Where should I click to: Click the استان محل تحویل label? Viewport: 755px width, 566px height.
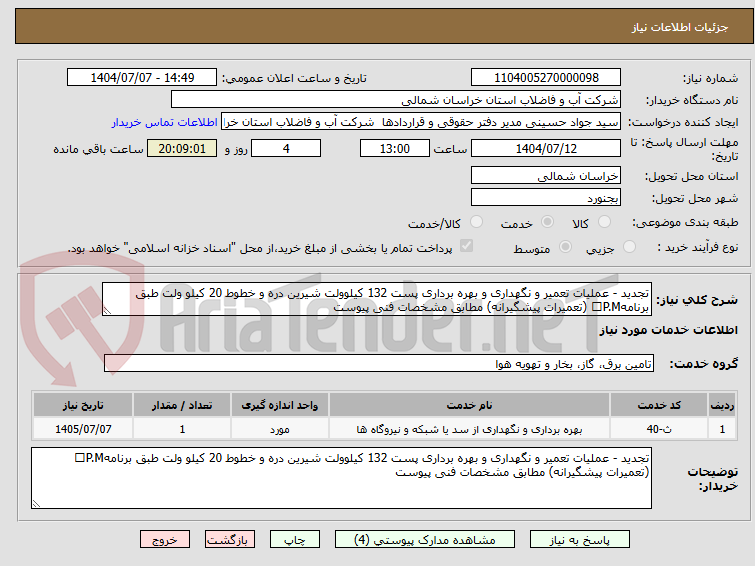click(691, 176)
